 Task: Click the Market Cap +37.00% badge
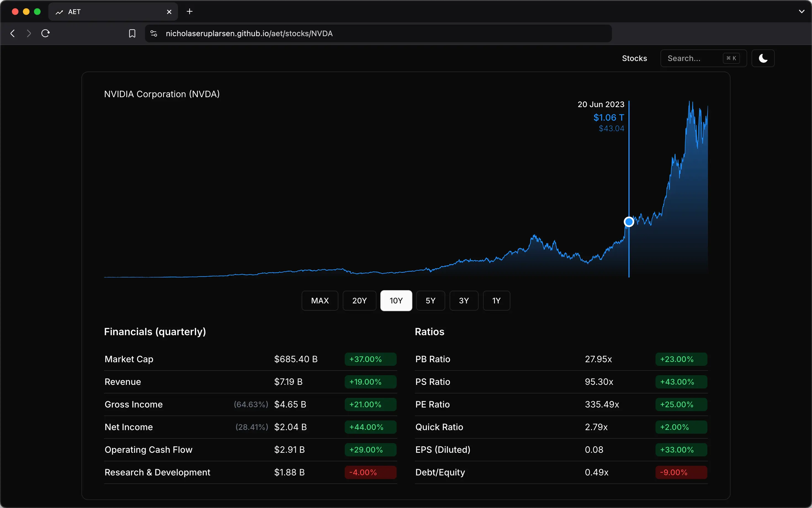[370, 359]
